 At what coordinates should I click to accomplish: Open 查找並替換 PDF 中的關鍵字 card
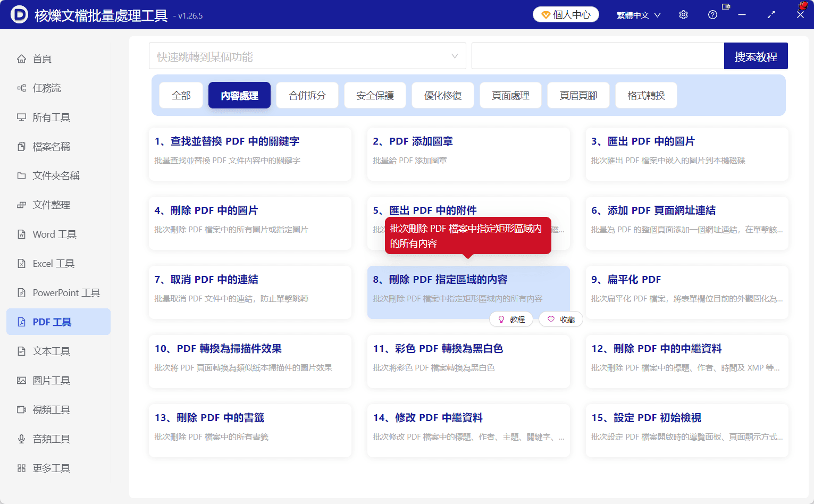point(250,154)
